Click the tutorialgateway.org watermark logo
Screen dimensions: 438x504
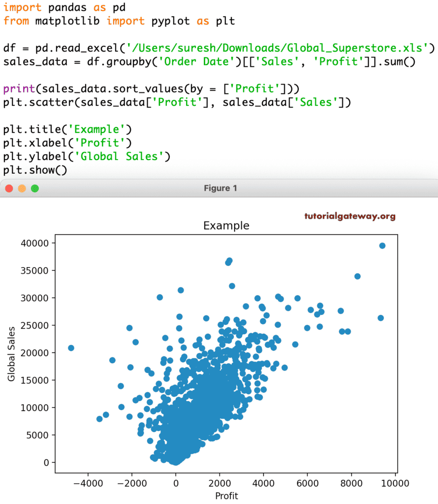pos(350,216)
